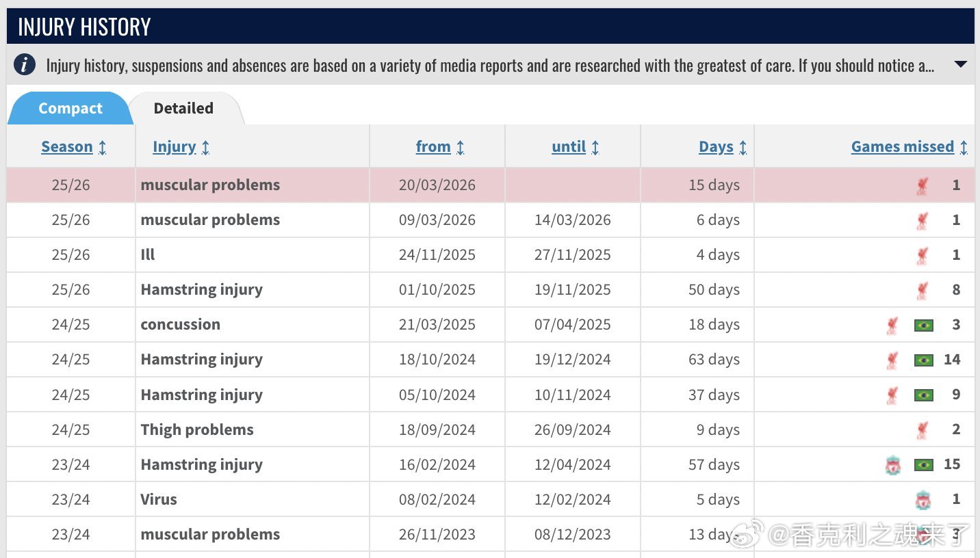The width and height of the screenshot is (980, 558).
Task: Click the "21/03/2025" from date
Action: tap(437, 325)
